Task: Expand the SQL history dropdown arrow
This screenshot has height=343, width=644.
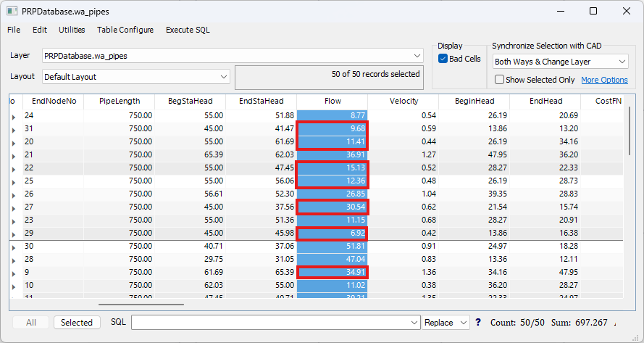Action: tap(414, 323)
